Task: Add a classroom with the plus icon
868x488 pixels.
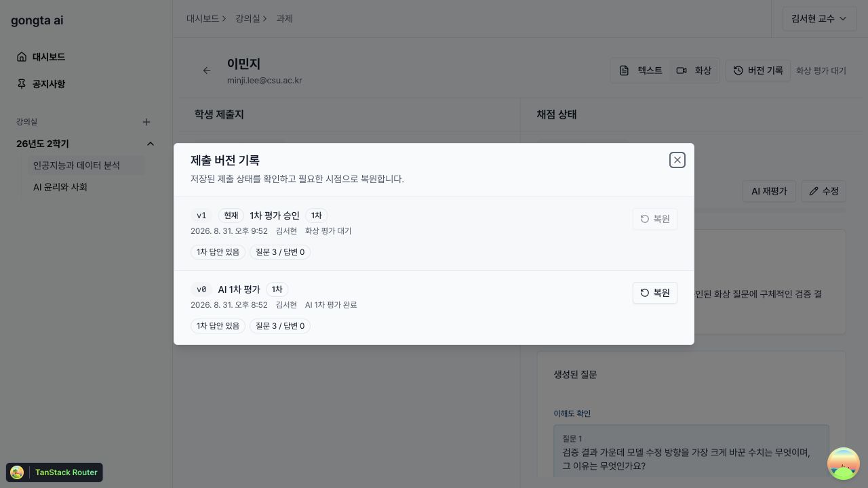Action: tap(146, 122)
